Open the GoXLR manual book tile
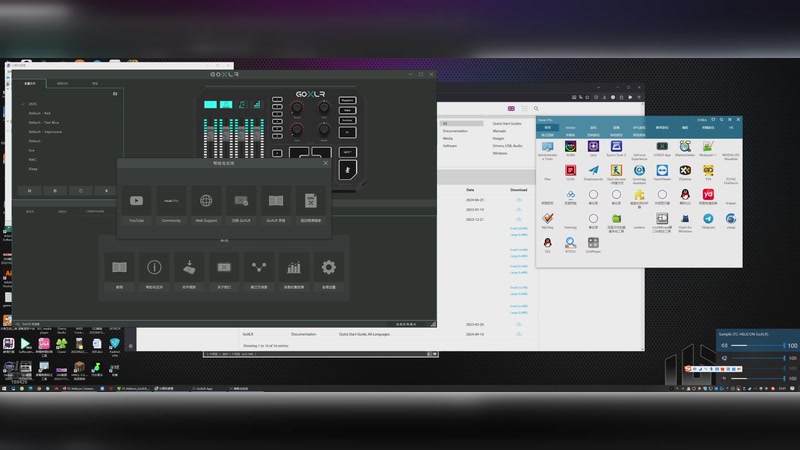This screenshot has width=800, height=450. [x=276, y=205]
